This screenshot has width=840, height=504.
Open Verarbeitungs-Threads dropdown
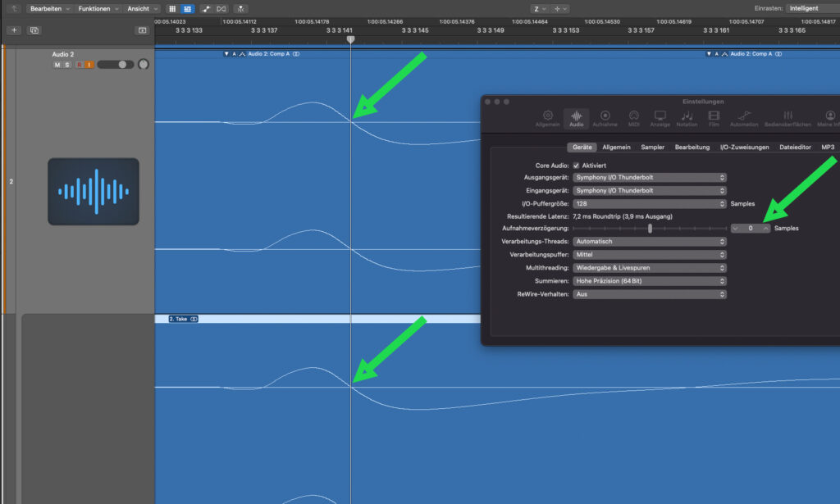click(650, 242)
